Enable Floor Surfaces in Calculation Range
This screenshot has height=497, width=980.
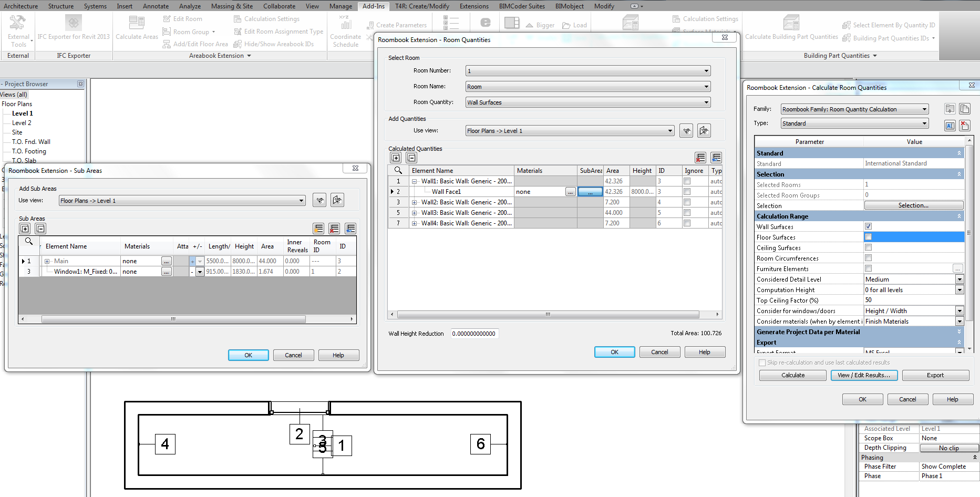(868, 237)
